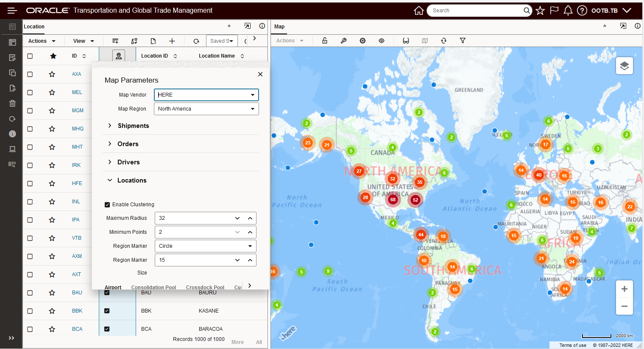Open the BBK location link
This screenshot has width=644, height=349.
pyautogui.click(x=77, y=311)
